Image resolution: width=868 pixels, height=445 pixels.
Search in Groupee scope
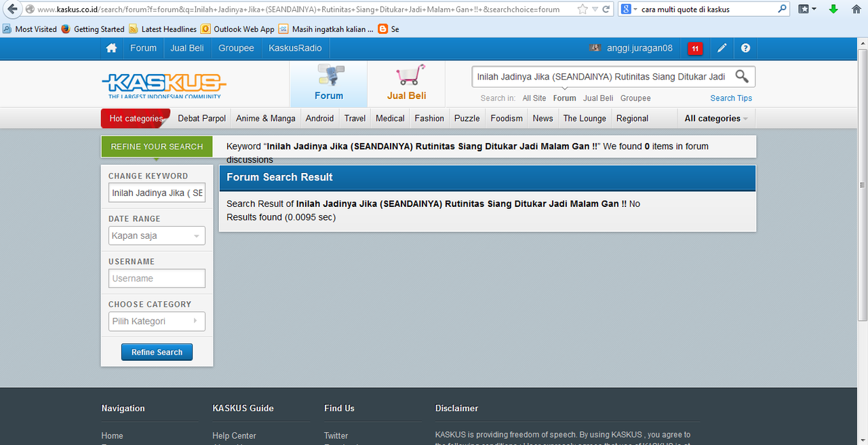635,98
